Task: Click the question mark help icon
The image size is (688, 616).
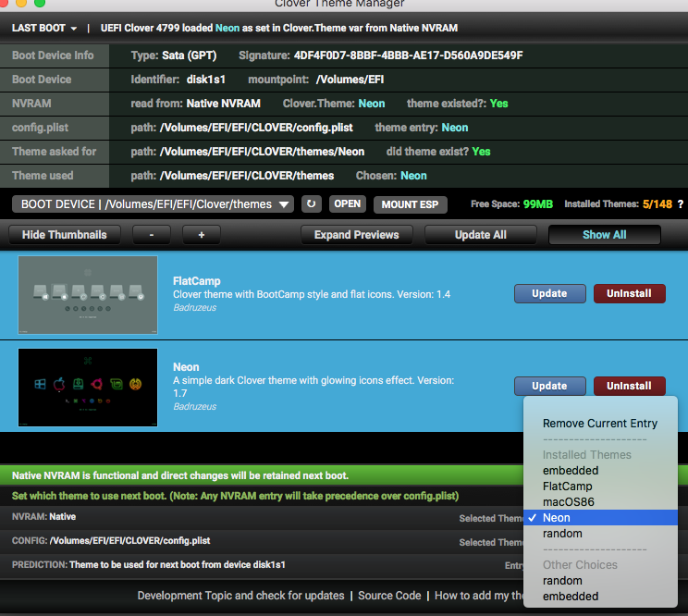Action: click(x=680, y=204)
